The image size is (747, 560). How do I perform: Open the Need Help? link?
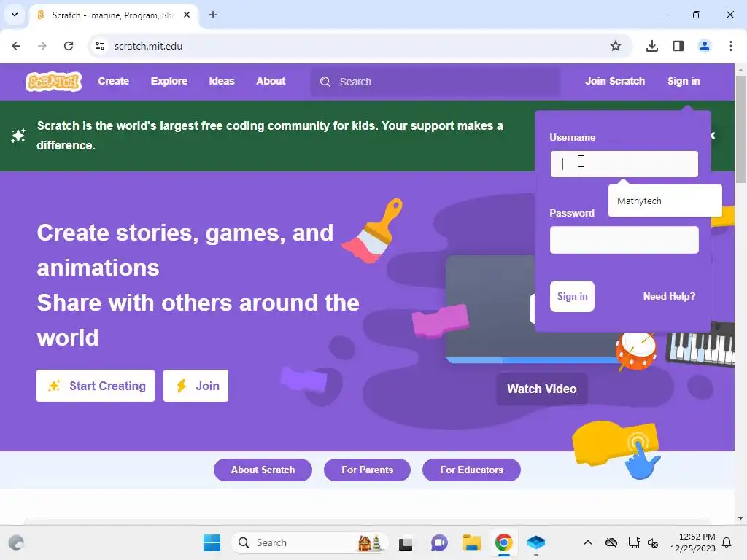point(669,296)
